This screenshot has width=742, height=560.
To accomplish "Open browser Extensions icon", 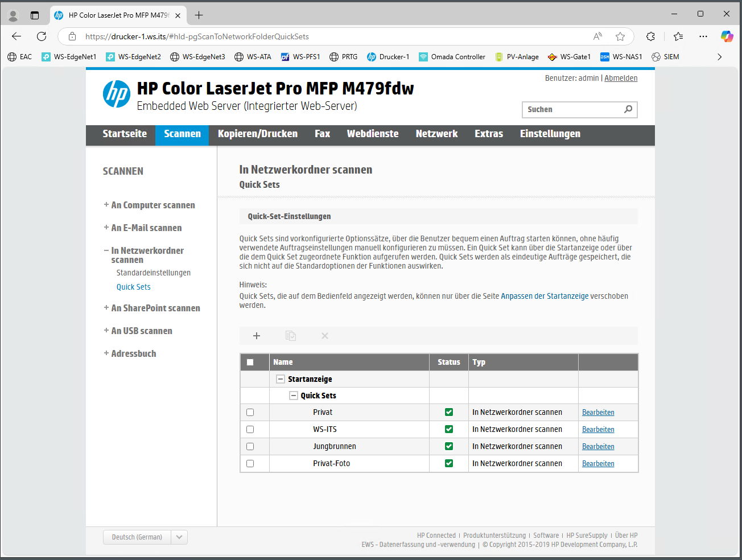I will click(651, 36).
